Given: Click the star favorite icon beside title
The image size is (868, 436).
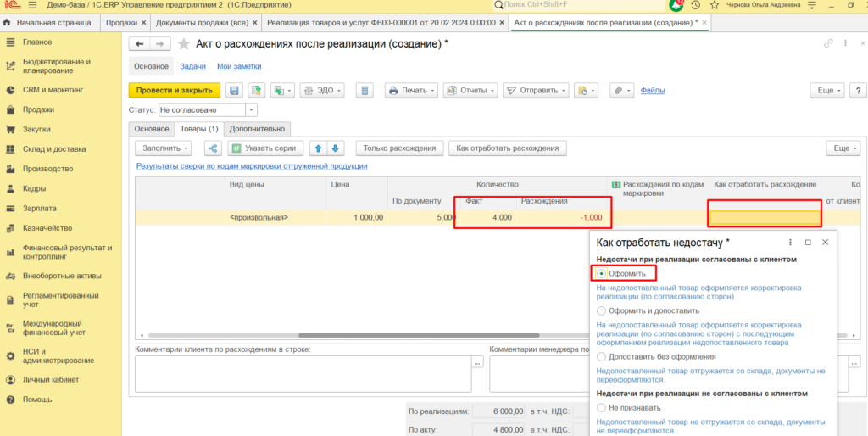Looking at the screenshot, I should tap(183, 44).
